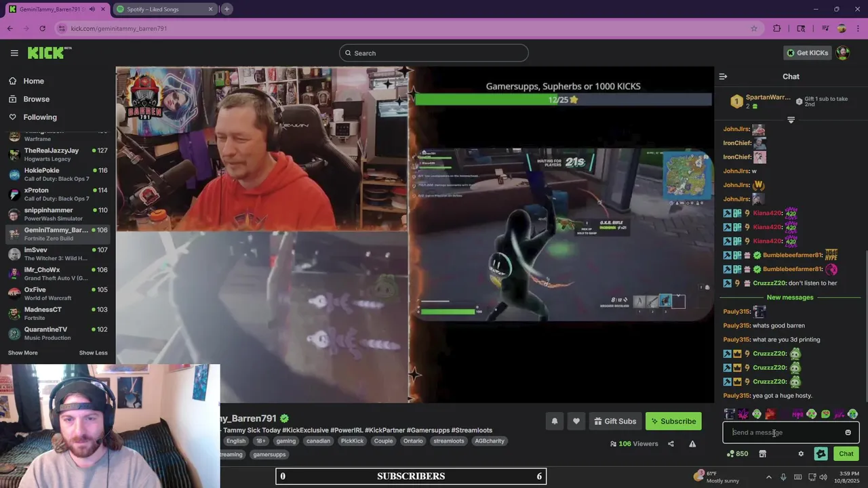Click the teal star badge button beside Chat
The width and height of the screenshot is (868, 488).
[x=821, y=453]
